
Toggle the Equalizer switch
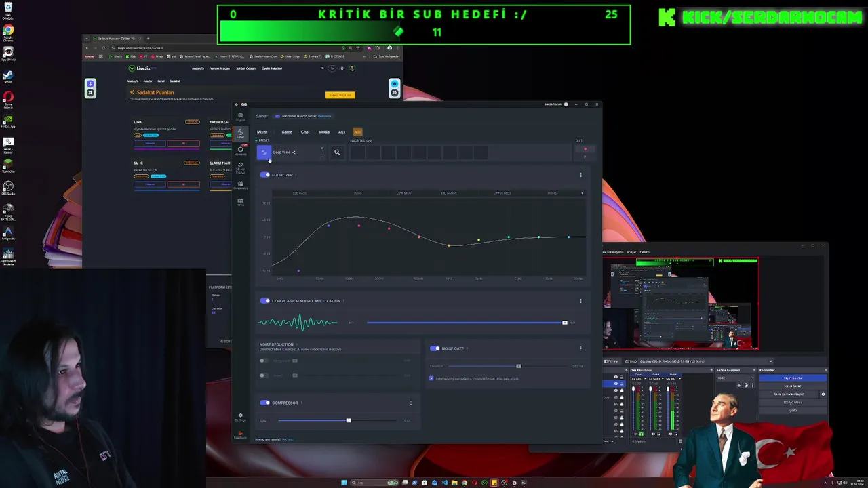[264, 175]
